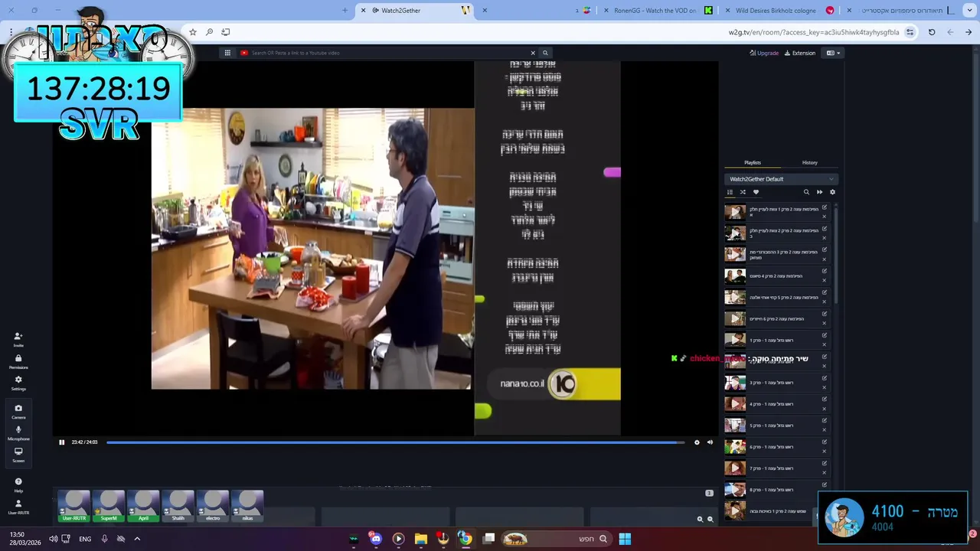This screenshot has height=551, width=980.
Task: Select the playlist list view icon
Action: (x=730, y=192)
